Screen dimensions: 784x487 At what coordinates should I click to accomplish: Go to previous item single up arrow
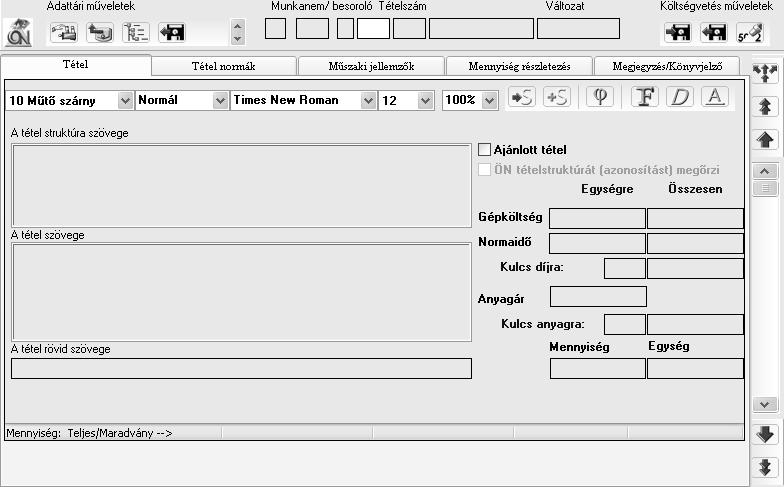coord(766,140)
